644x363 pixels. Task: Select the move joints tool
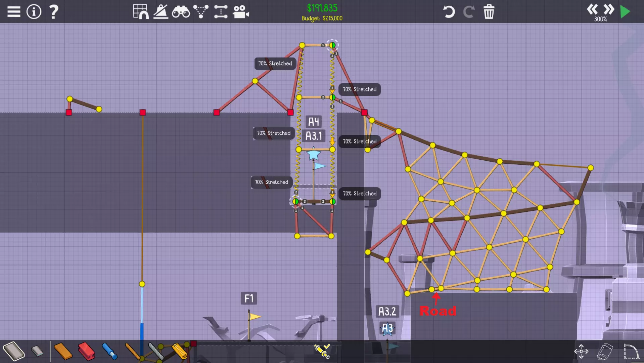tap(581, 351)
